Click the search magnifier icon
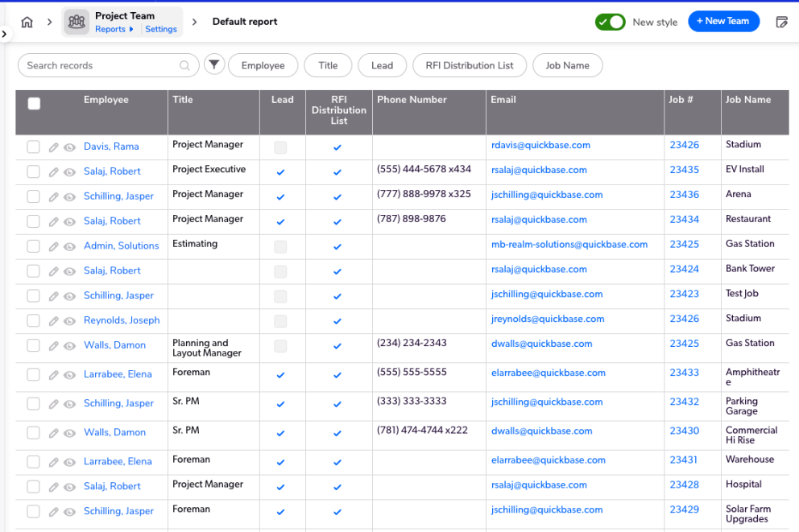The width and height of the screenshot is (799, 532). (185, 66)
